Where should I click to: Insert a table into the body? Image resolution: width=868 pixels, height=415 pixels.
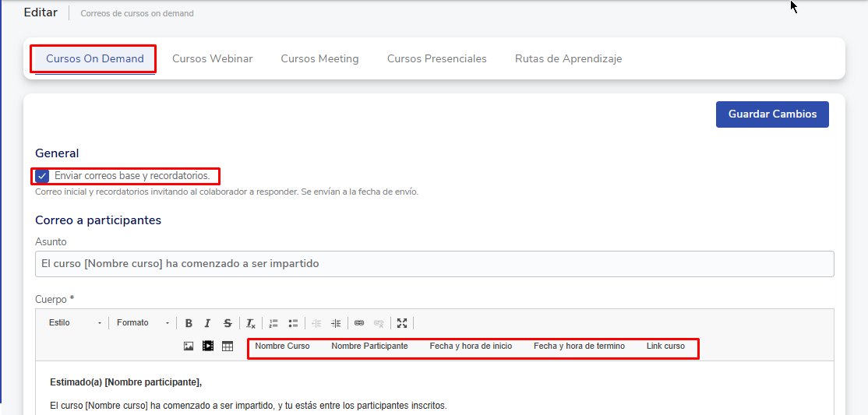point(228,346)
